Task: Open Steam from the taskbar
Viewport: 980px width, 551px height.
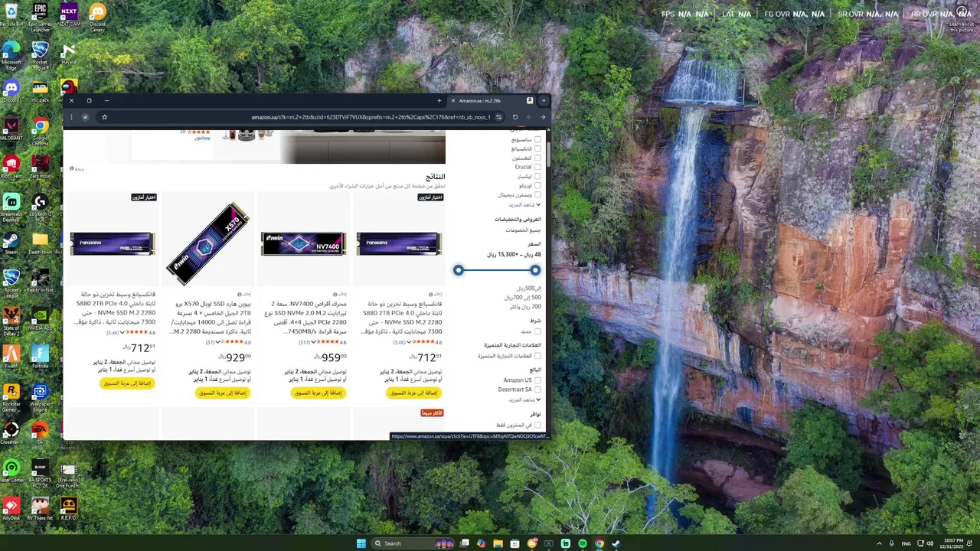Action: coord(616,543)
